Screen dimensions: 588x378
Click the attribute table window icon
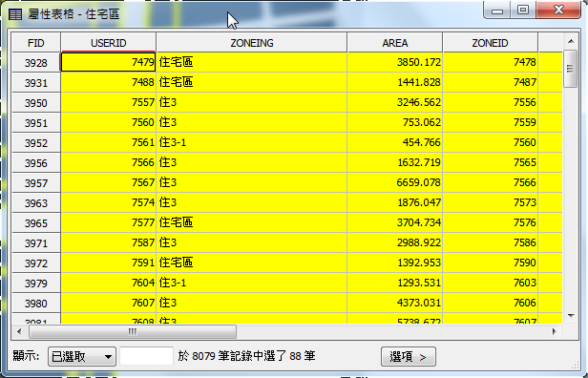(x=15, y=14)
